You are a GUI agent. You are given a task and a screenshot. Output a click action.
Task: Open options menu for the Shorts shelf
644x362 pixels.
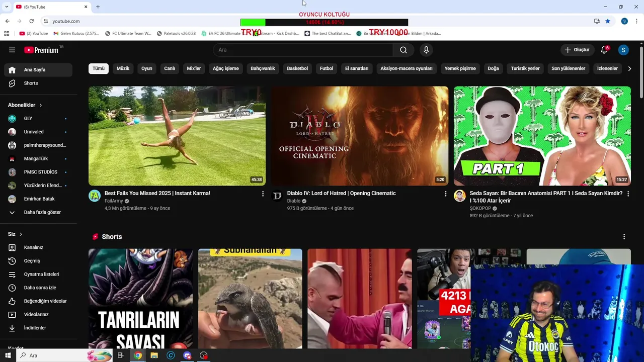[624, 237]
